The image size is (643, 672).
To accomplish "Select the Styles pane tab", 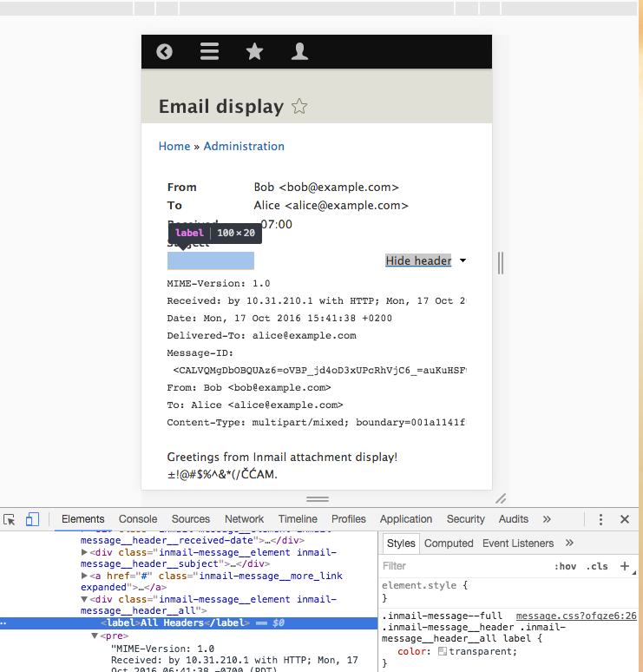I will pyautogui.click(x=401, y=544).
